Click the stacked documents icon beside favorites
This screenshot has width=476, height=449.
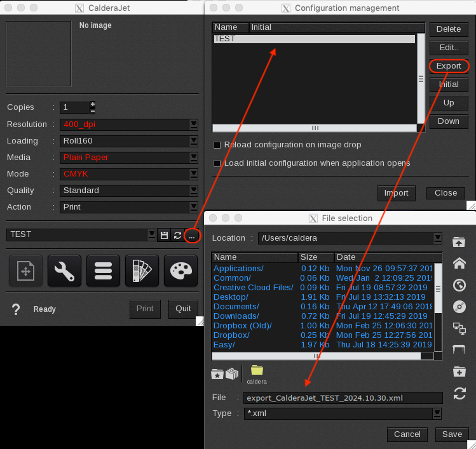click(232, 374)
